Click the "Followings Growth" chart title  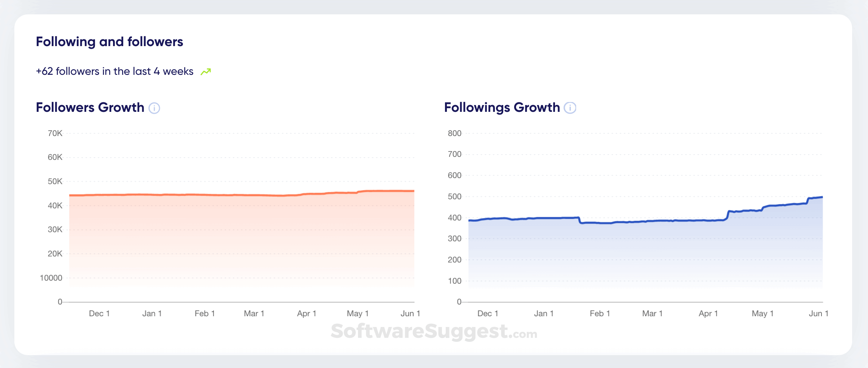pyautogui.click(x=502, y=108)
